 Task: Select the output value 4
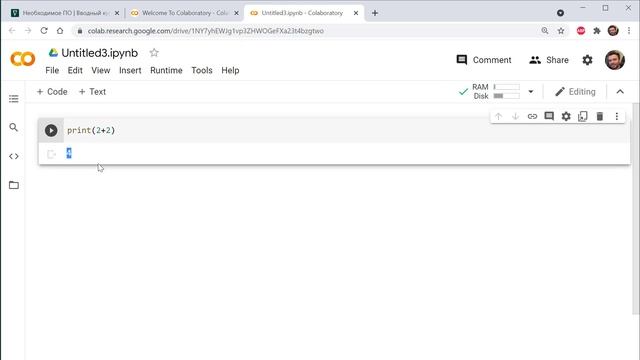69,153
